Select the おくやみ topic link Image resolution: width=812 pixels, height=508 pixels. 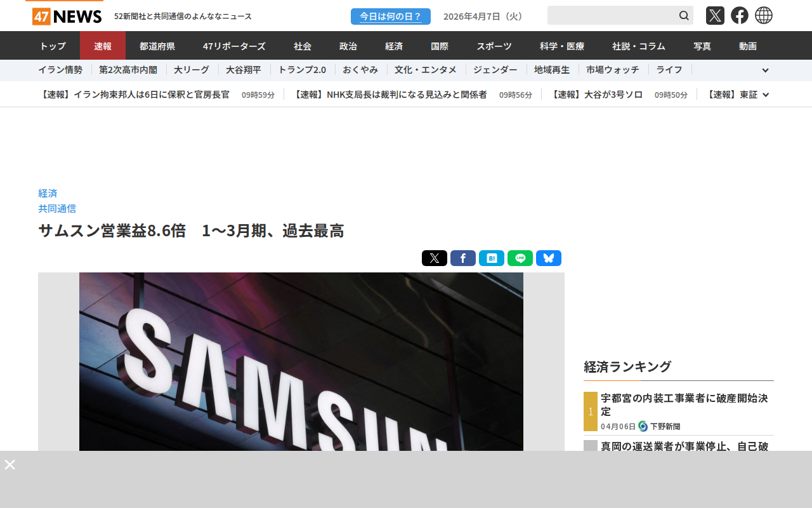tap(360, 70)
